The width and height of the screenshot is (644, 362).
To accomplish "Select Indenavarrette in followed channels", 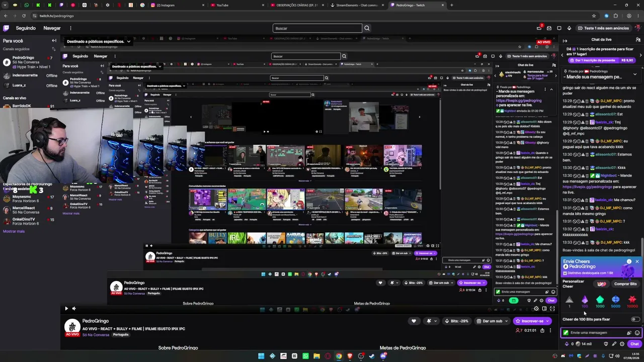I will tap(29, 75).
